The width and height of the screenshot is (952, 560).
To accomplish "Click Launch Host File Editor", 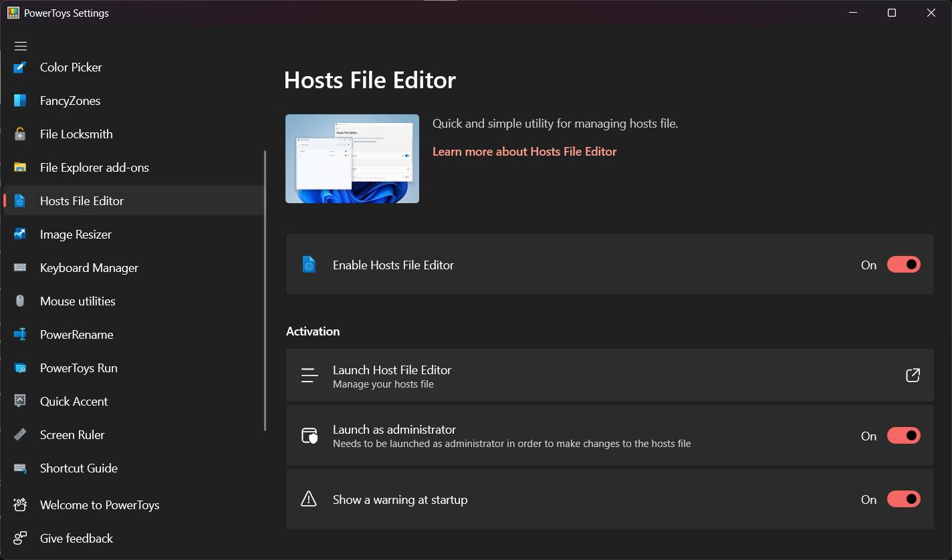I will click(392, 370).
